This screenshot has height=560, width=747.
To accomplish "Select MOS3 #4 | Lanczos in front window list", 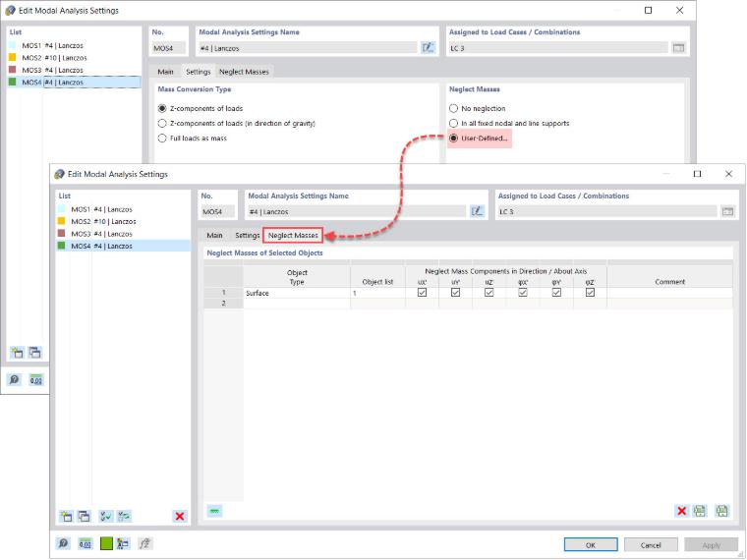I will tap(123, 234).
